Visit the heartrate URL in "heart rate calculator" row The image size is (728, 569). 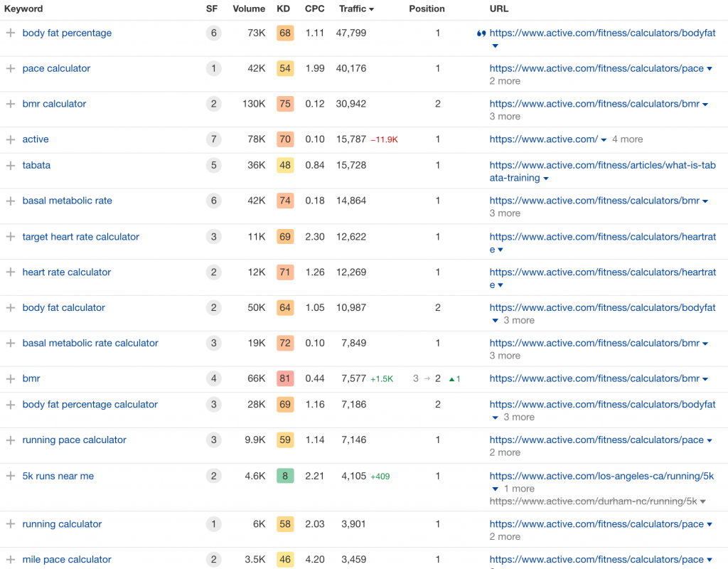coord(603,278)
